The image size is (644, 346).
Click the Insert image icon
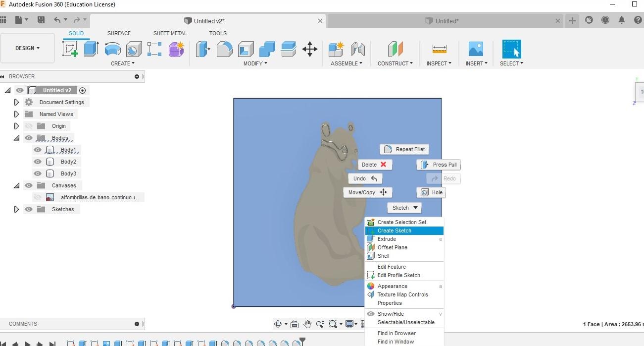point(476,49)
